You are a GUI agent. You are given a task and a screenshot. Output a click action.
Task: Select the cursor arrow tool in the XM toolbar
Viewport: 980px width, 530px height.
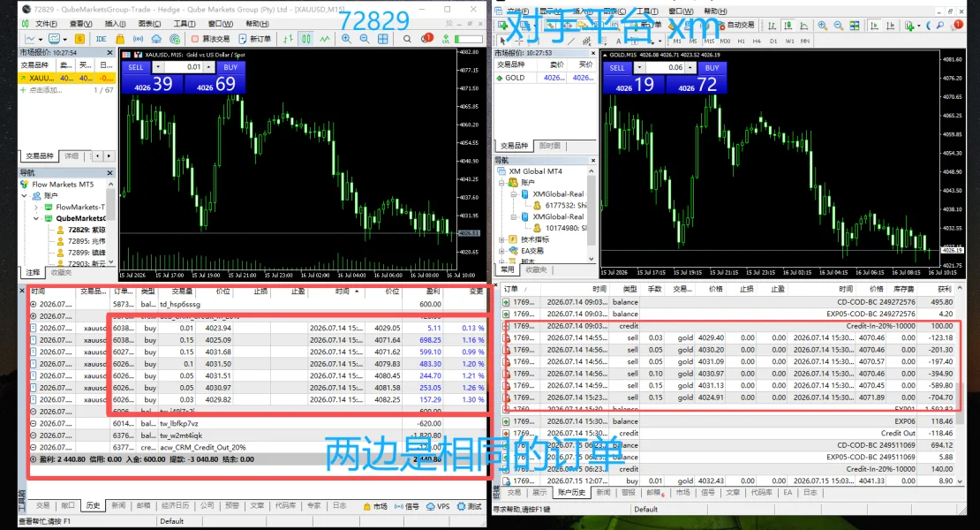click(x=503, y=41)
